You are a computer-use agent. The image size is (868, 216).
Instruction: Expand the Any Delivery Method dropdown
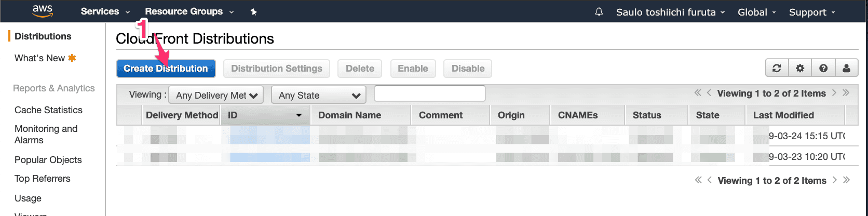coord(216,95)
